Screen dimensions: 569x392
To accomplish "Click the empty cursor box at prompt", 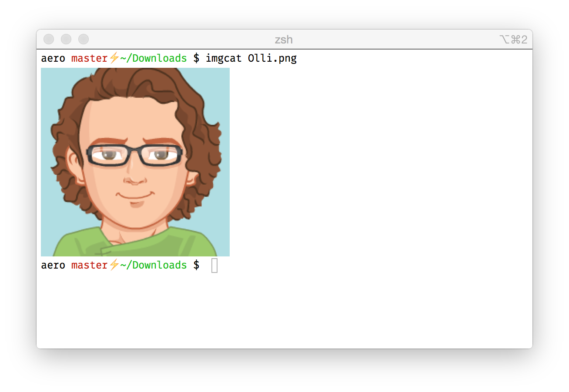I will [214, 265].
